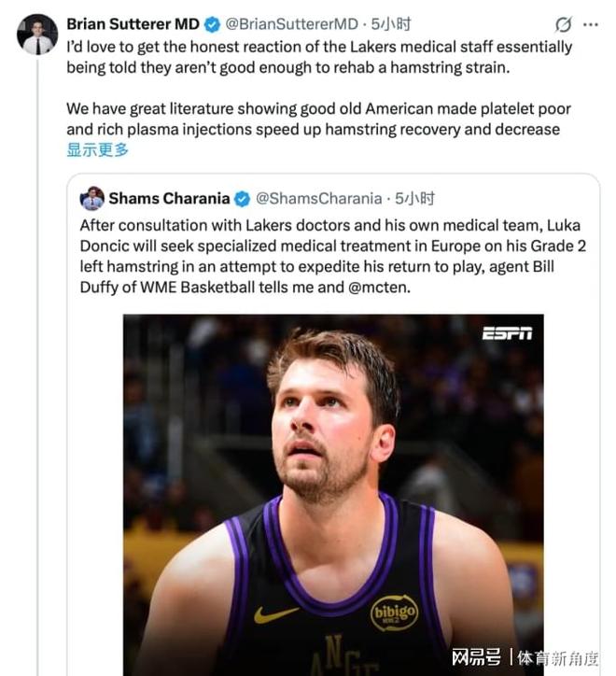616x676 pixels.
Task: Expand tweet with 显示更多
Action: pyautogui.click(x=97, y=149)
